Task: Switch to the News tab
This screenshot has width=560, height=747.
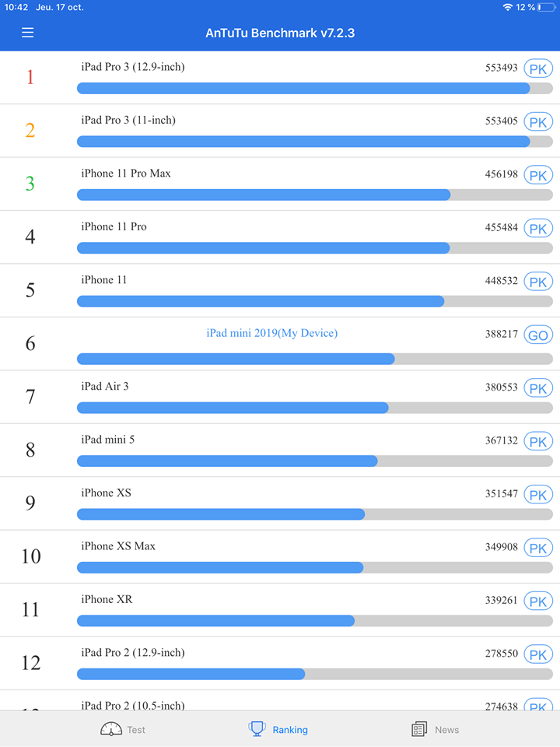Action: (446, 730)
